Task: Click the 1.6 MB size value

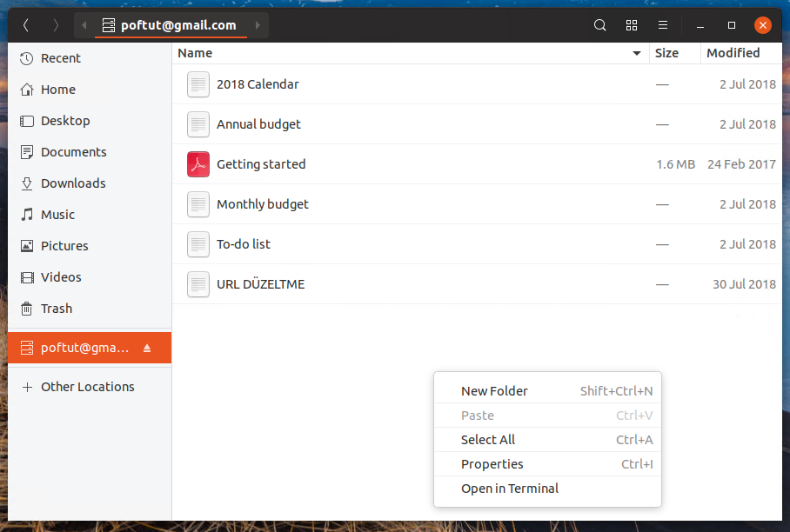Action: pyautogui.click(x=676, y=164)
